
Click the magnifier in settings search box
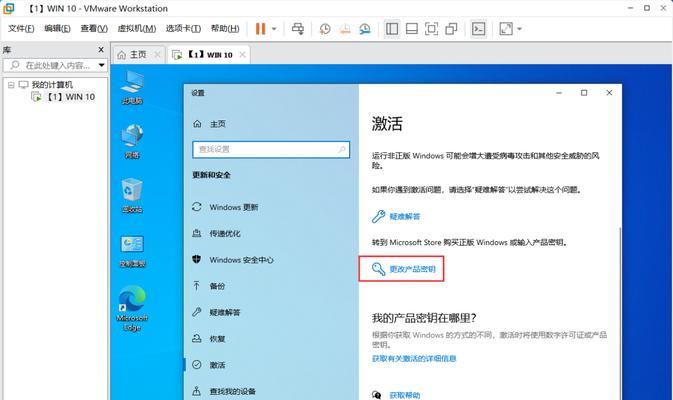pos(342,149)
